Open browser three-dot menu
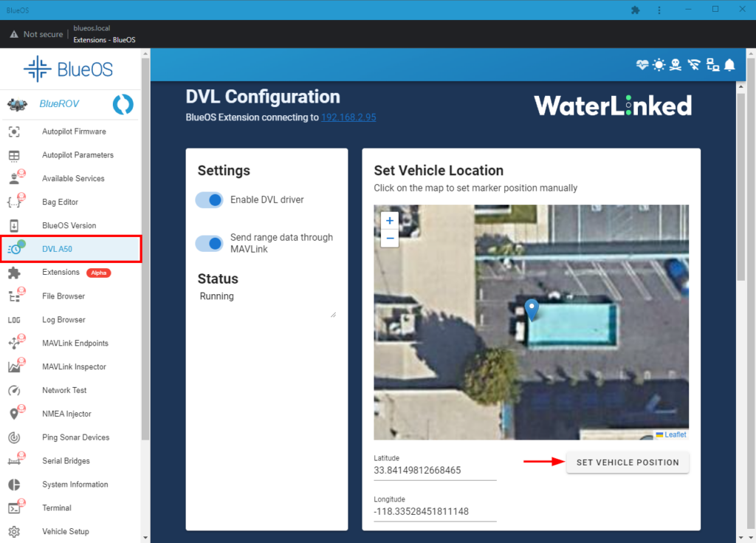Viewport: 756px width, 543px height. (659, 10)
